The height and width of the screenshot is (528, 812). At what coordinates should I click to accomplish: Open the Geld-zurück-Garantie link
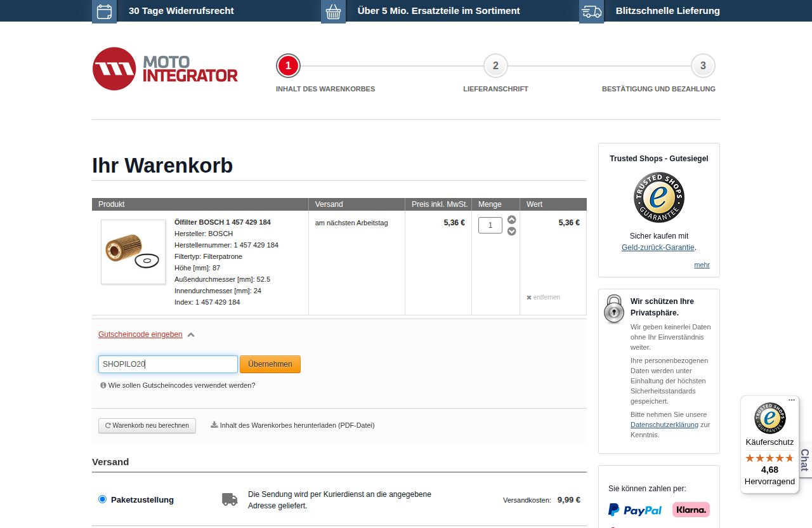[x=658, y=247]
